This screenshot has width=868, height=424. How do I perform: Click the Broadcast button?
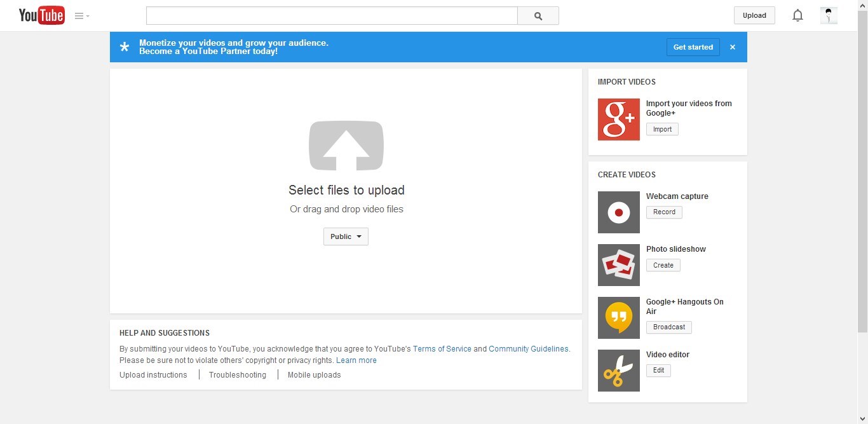pos(669,327)
